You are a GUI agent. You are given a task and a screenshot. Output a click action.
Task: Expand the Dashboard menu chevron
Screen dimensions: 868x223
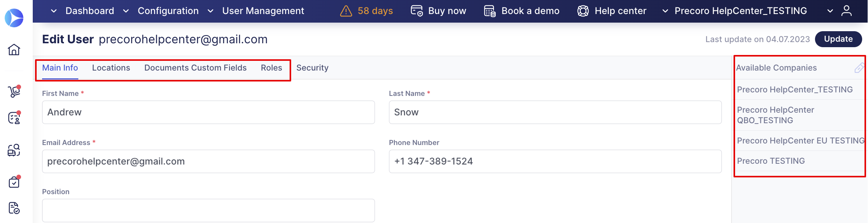54,11
